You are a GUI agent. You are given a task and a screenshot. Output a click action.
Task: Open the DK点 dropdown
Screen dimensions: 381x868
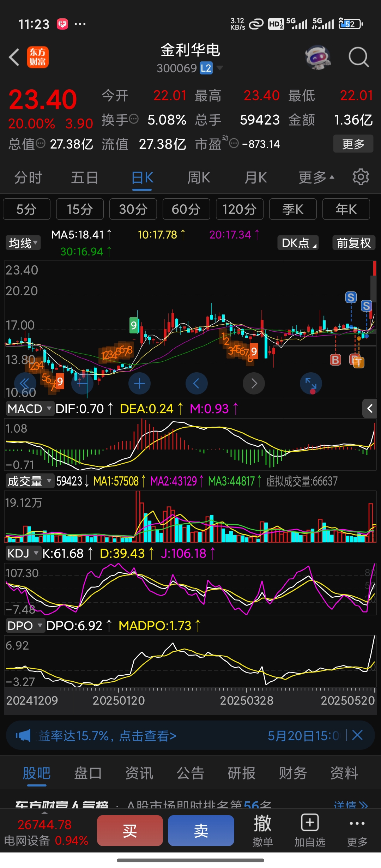tap(298, 243)
